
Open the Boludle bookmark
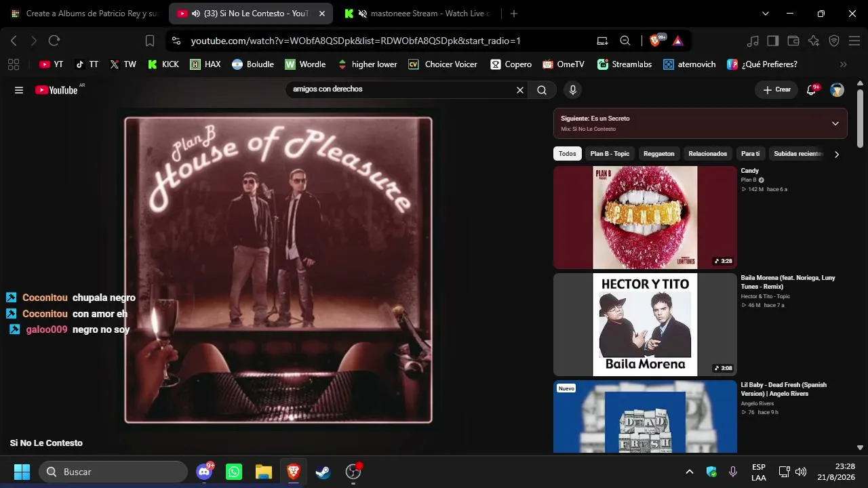(253, 64)
